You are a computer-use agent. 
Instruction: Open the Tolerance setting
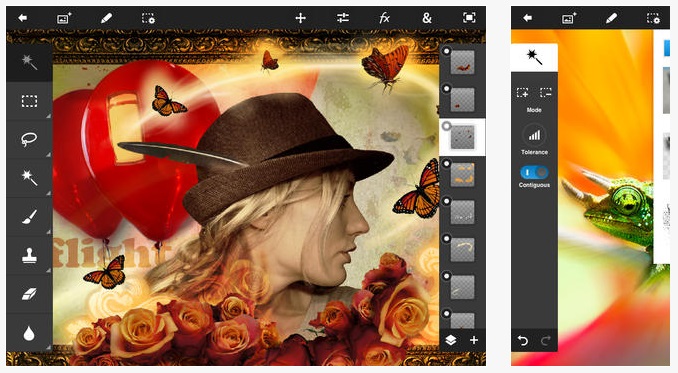tap(534, 135)
